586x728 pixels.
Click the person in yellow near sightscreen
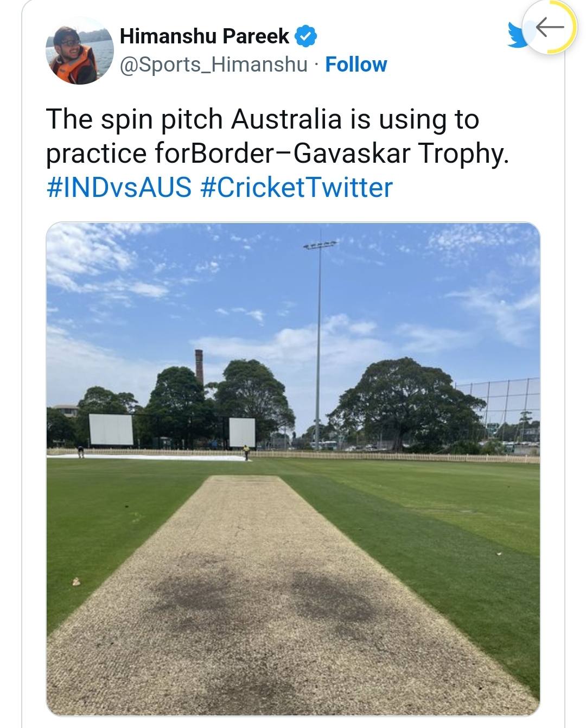[x=246, y=452]
